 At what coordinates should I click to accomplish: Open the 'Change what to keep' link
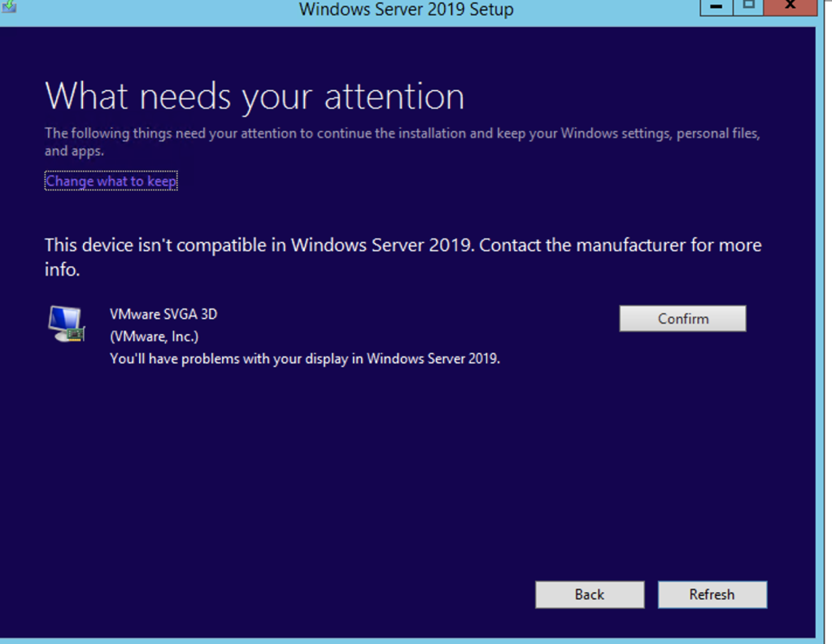coord(111,181)
